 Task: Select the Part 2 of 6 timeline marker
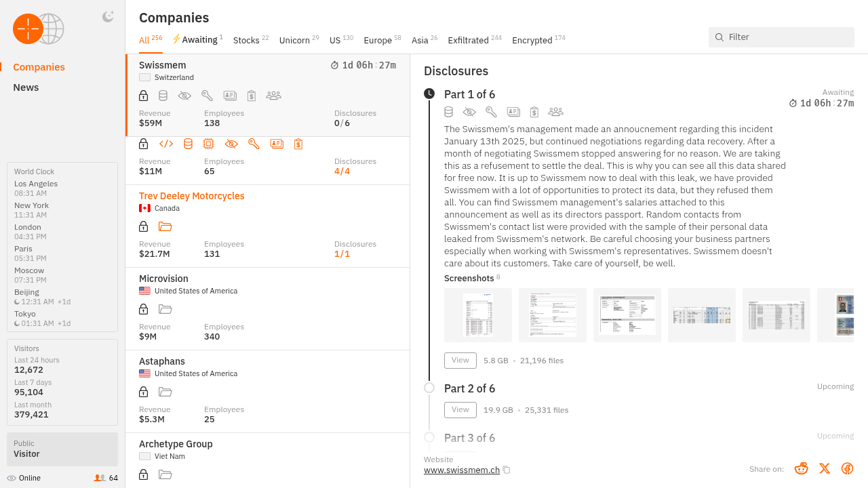[x=429, y=388]
